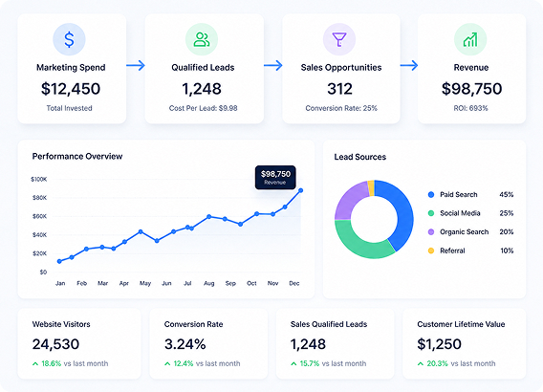This screenshot has width=543, height=392.
Task: Select the blue Paid Search legend dot
Action: pyautogui.click(x=431, y=195)
